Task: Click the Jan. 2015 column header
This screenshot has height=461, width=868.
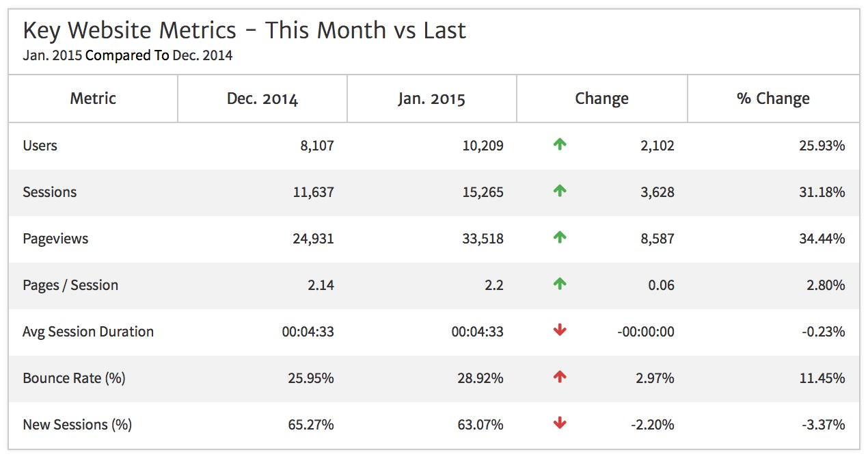Action: (x=431, y=99)
